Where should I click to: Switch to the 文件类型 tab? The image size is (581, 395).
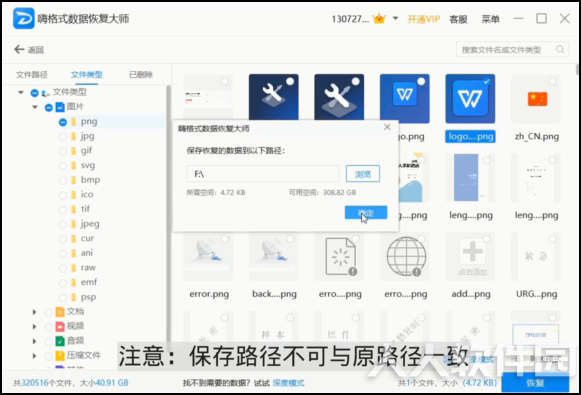point(86,74)
